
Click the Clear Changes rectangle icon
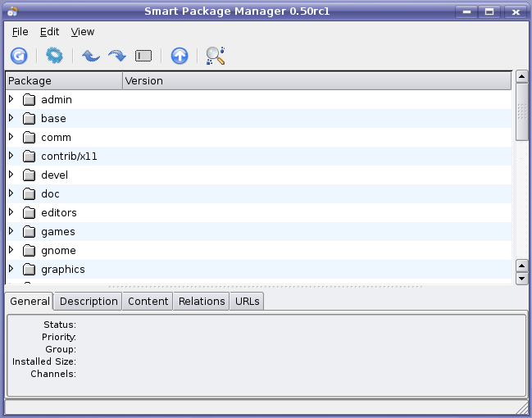tap(143, 56)
